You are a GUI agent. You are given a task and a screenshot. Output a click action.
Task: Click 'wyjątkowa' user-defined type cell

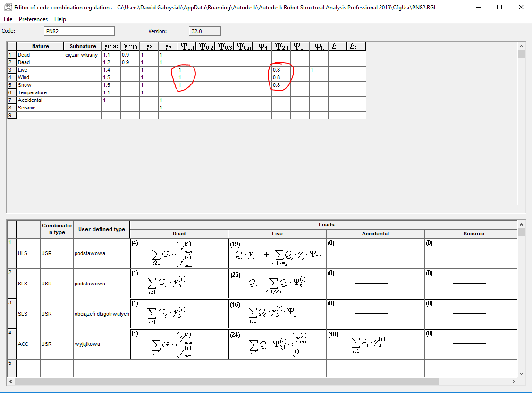tap(101, 344)
